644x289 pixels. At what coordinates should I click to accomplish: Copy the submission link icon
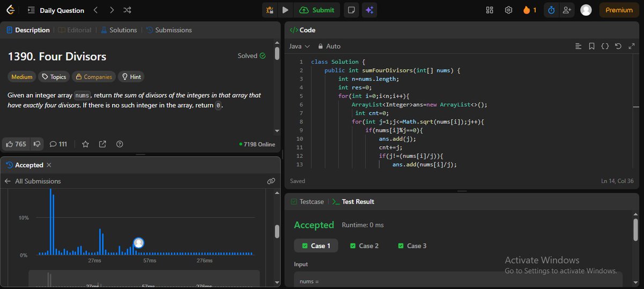[x=271, y=181]
